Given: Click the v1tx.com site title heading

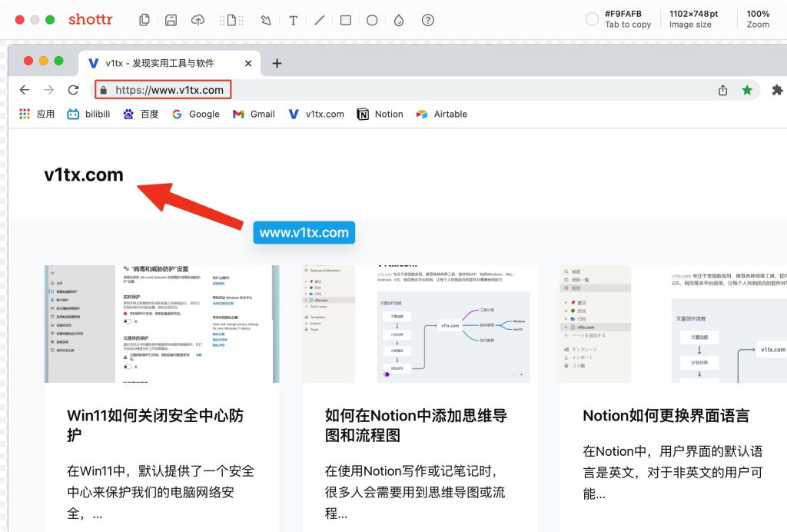Looking at the screenshot, I should click(x=84, y=175).
